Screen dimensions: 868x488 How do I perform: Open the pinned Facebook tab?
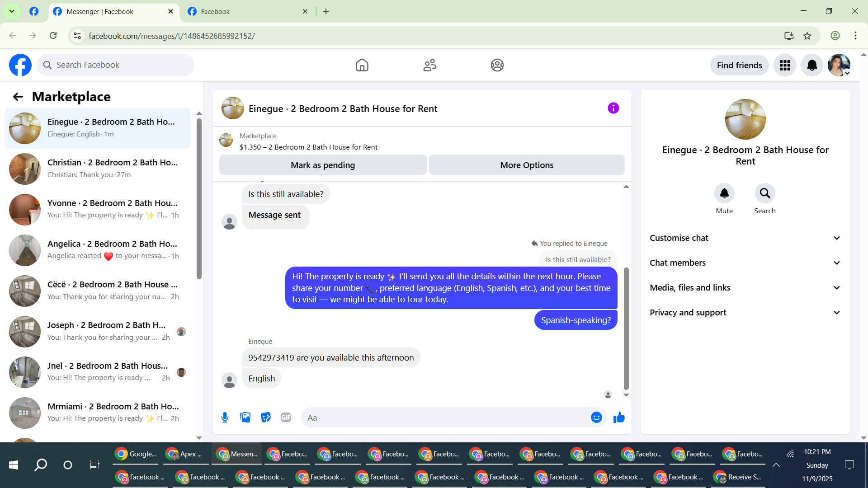(34, 12)
